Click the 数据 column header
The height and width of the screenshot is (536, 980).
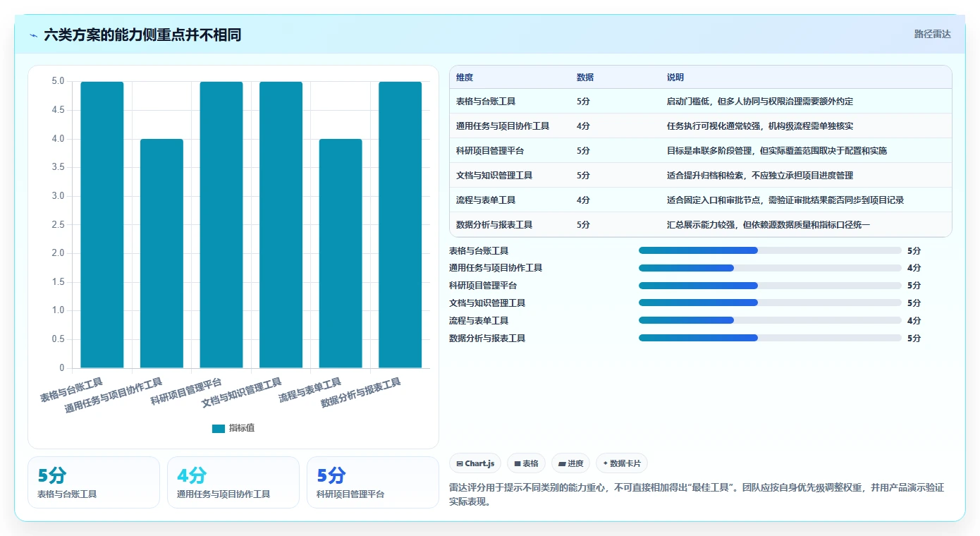click(x=585, y=78)
